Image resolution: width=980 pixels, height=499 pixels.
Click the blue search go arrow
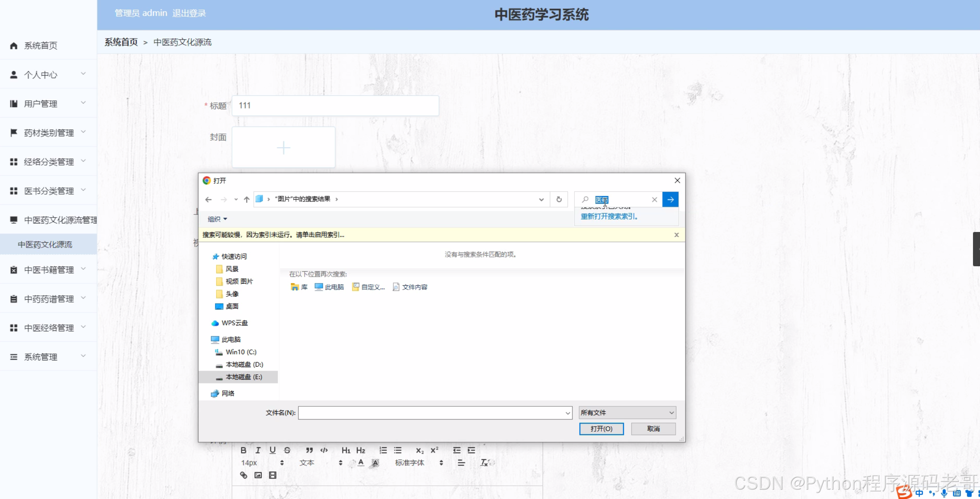coord(670,199)
